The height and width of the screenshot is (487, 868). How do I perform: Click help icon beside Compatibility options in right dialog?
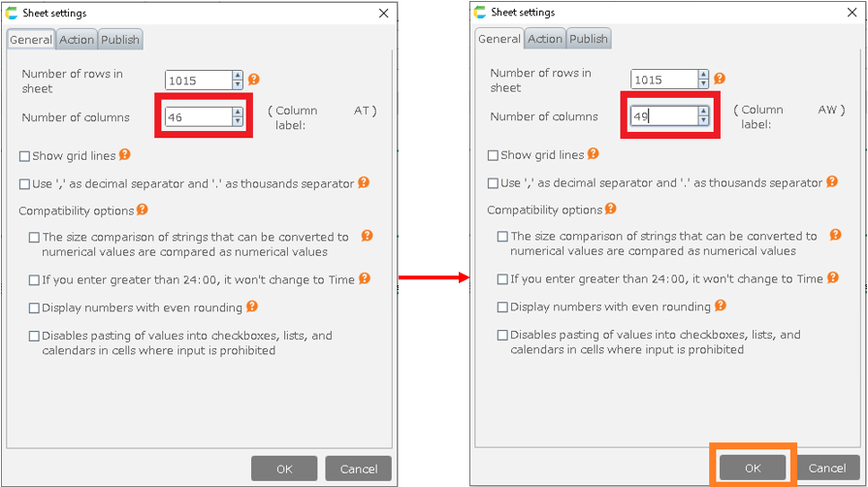[610, 209]
